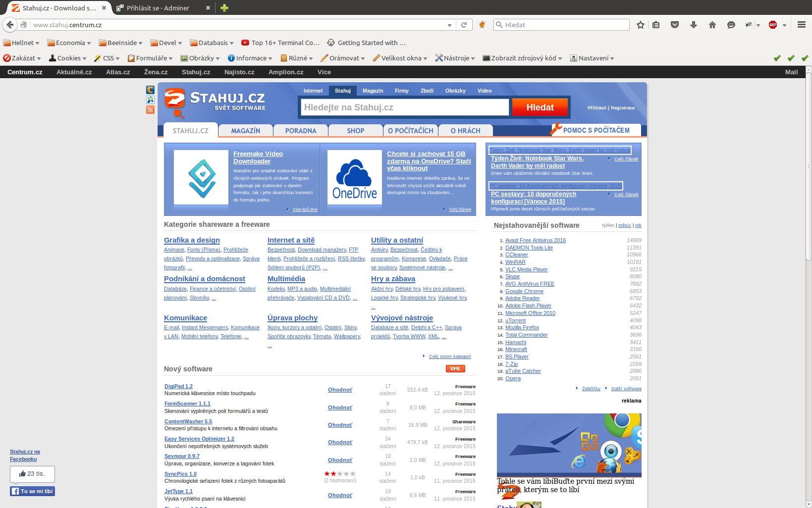Reload the page with the refresh icon
Screen dimensions: 812x508
tap(464, 25)
